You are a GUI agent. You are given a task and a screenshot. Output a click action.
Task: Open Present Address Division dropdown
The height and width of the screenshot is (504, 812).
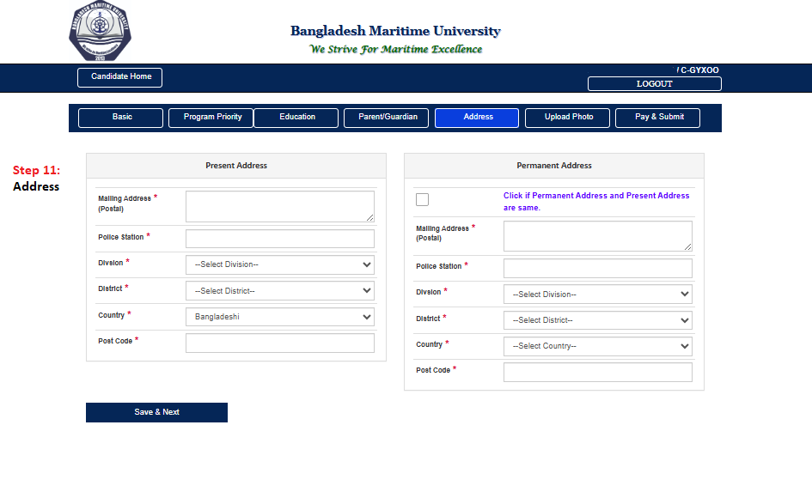tap(279, 264)
